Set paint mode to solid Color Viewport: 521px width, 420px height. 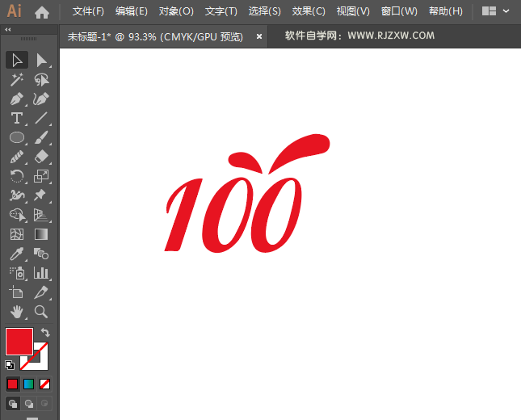[x=13, y=384]
